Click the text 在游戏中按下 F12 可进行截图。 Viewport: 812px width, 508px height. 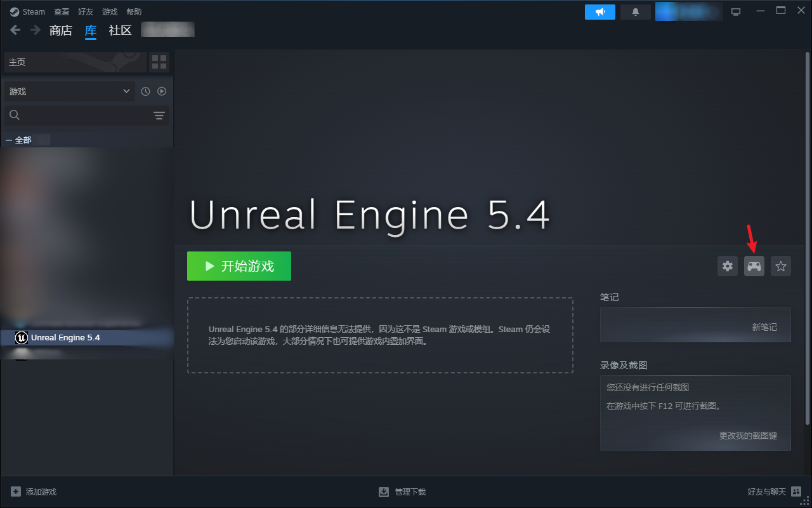[x=665, y=406]
